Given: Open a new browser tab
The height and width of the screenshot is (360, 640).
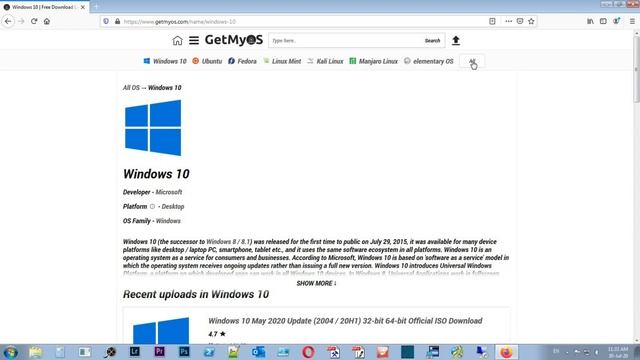Looking at the screenshot, I should pos(96,7).
